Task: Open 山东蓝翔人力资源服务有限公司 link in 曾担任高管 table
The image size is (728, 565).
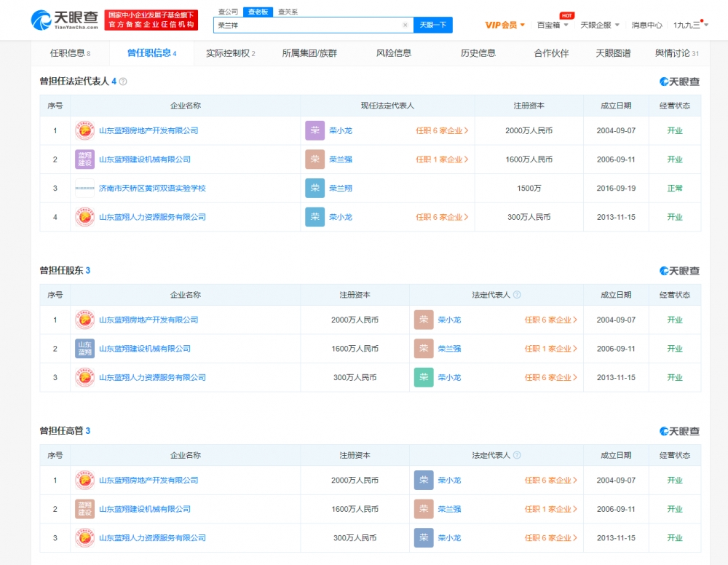Action: click(152, 537)
